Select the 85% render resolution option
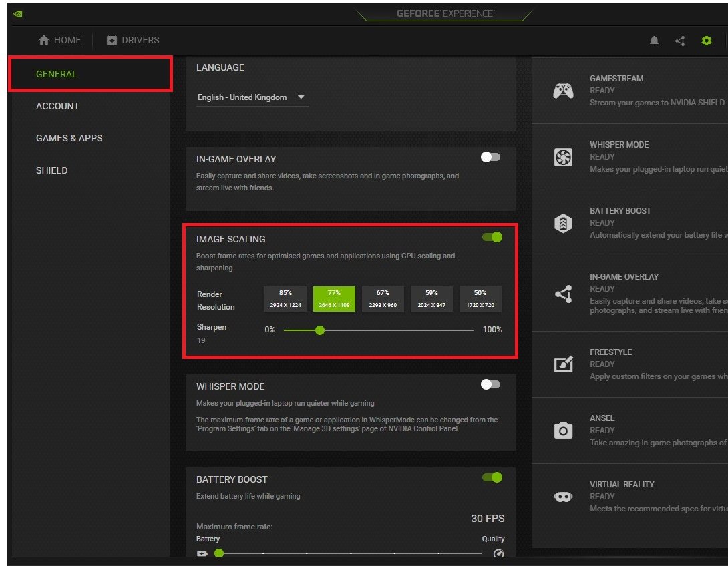Viewport: 728px width, 572px height. coord(285,299)
